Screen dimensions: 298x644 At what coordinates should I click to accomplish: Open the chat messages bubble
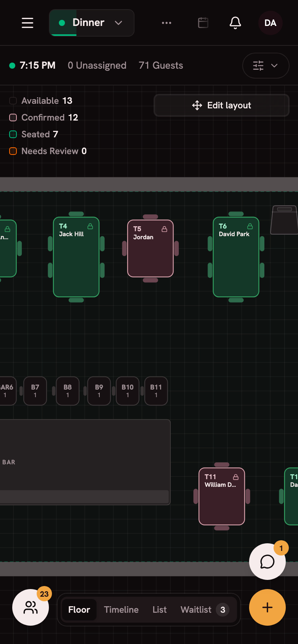tap(267, 562)
